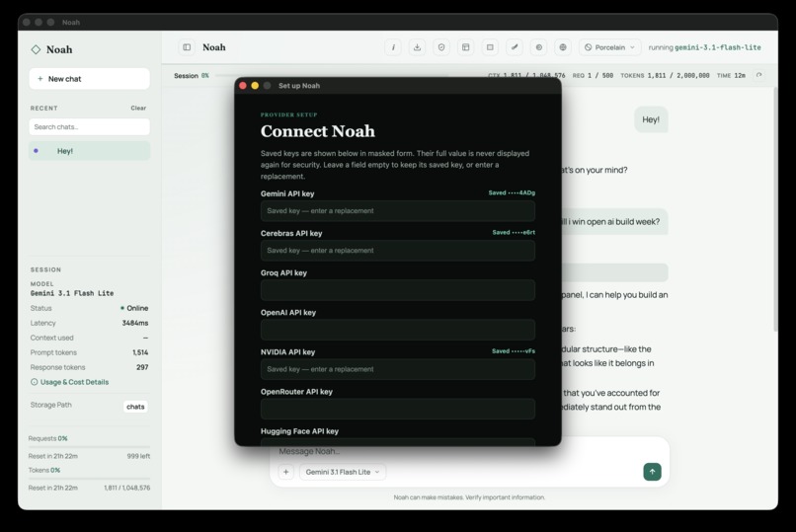Screen dimensions: 796x532
Task: Open the shield security icon
Action: 441,47
